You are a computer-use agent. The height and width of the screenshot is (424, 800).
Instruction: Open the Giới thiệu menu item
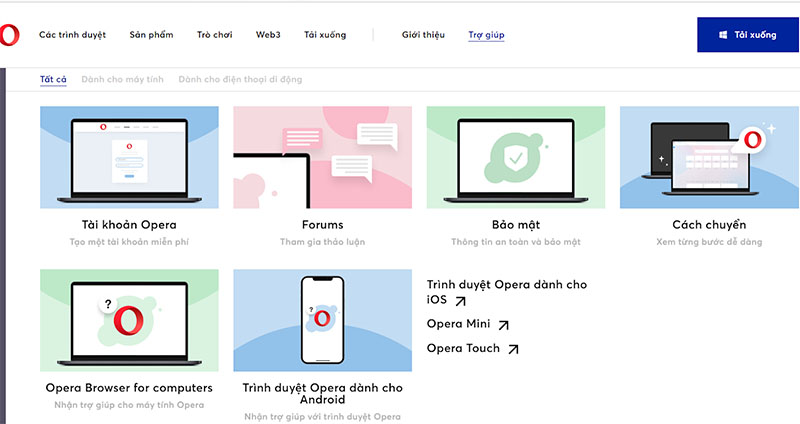423,35
